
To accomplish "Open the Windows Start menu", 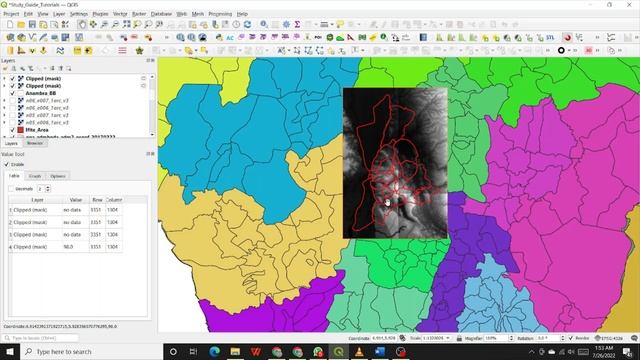I will (10, 351).
